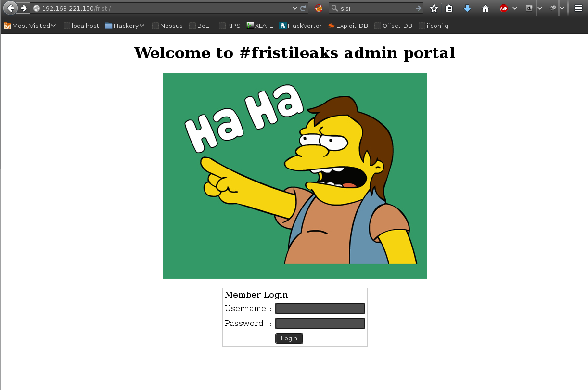
Task: Open the Adblock Plus dropdown chevron
Action: pyautogui.click(x=514, y=8)
